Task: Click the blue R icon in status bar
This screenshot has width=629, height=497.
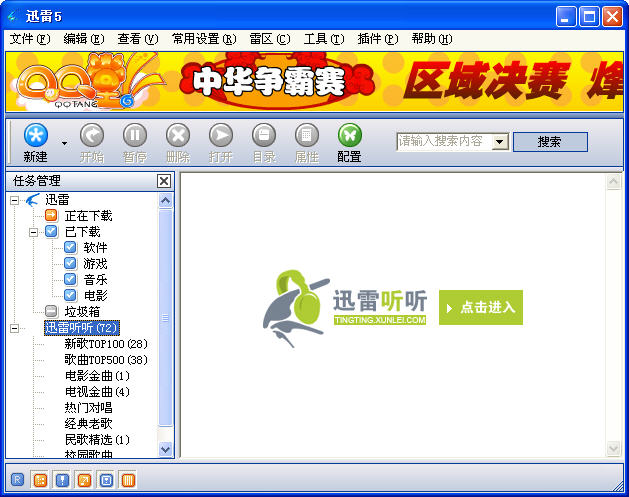Action: tap(18, 480)
